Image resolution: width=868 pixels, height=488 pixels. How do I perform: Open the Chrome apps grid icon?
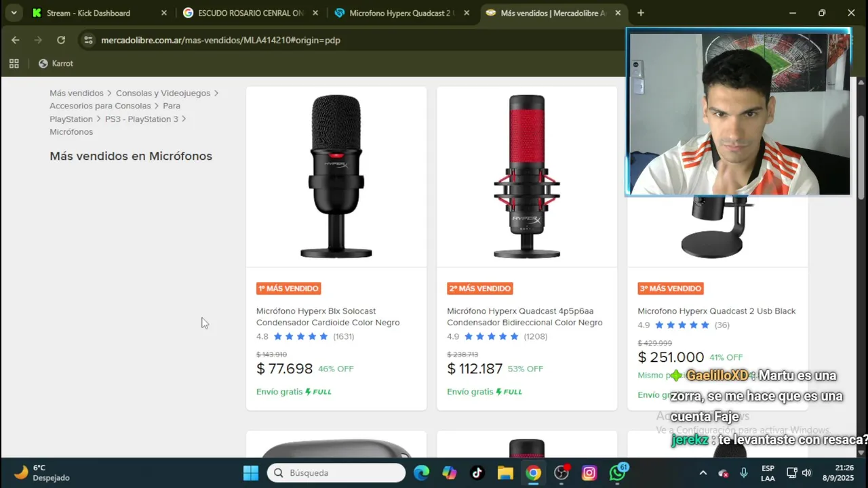pos(14,64)
